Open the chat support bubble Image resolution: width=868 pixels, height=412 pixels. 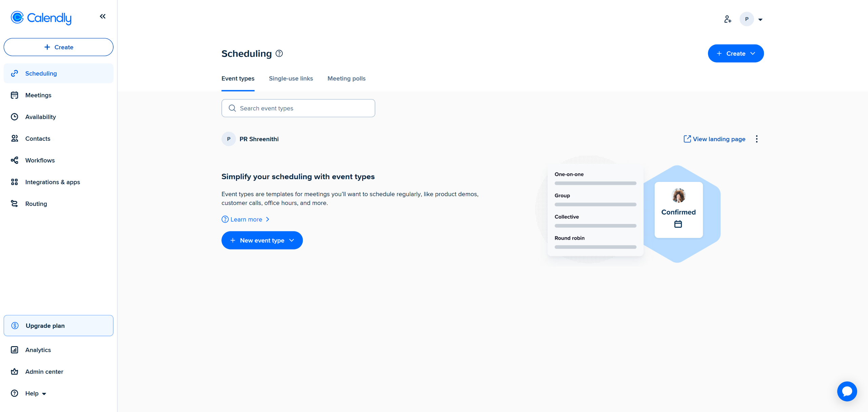(x=847, y=391)
